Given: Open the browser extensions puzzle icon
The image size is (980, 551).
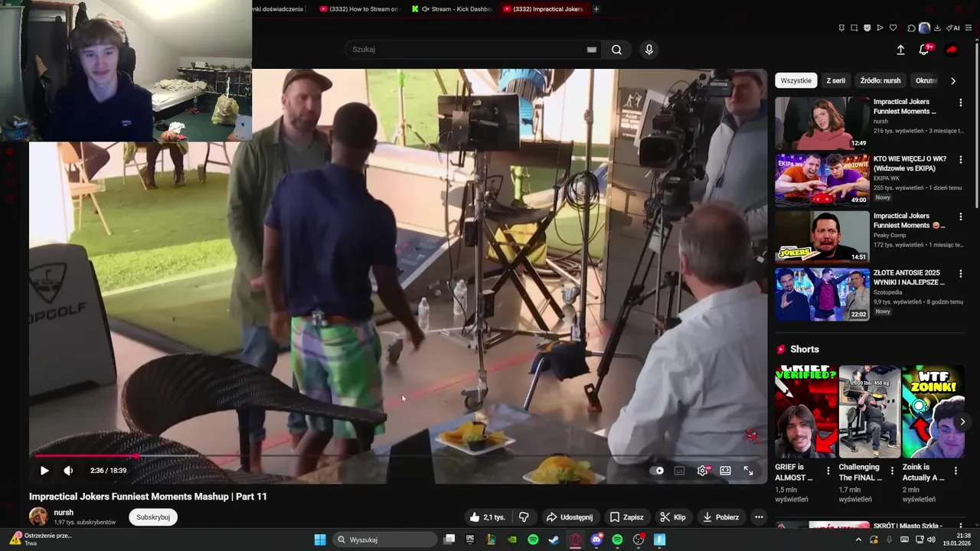Looking at the screenshot, I should 911,28.
